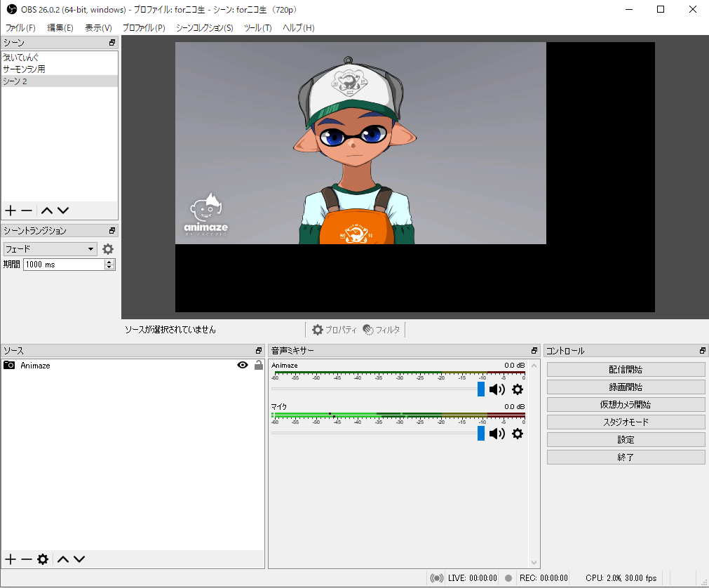Open the フェード transition dropdown
709x588 pixels.
50,249
